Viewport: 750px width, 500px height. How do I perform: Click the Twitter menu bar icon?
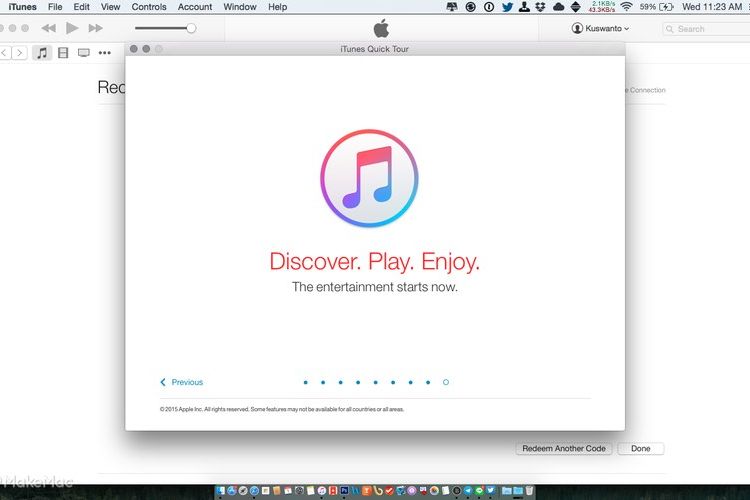(507, 7)
